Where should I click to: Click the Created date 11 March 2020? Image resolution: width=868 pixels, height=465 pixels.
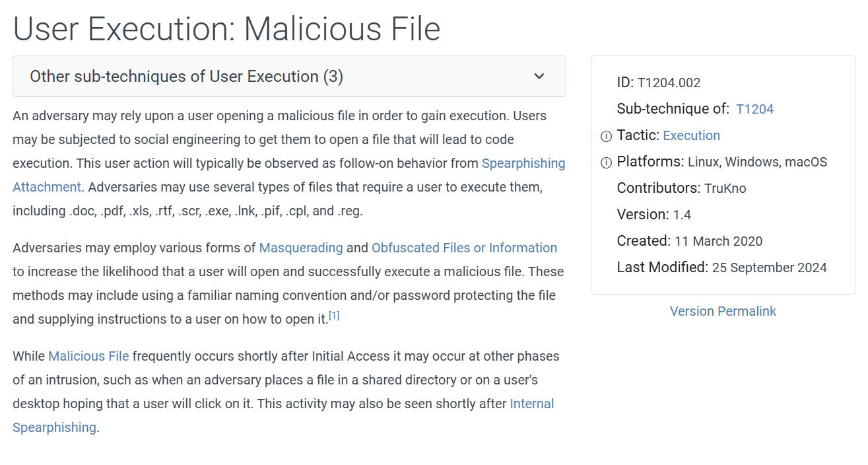click(718, 241)
